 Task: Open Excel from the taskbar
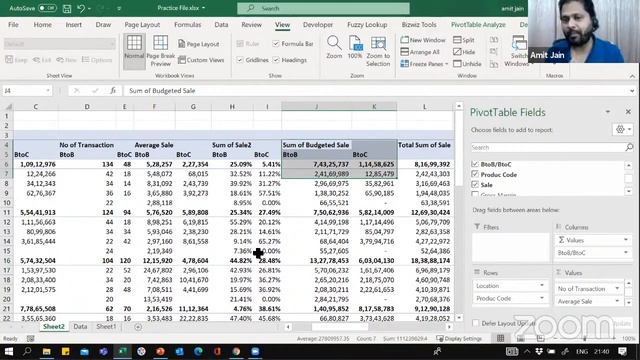[122, 351]
